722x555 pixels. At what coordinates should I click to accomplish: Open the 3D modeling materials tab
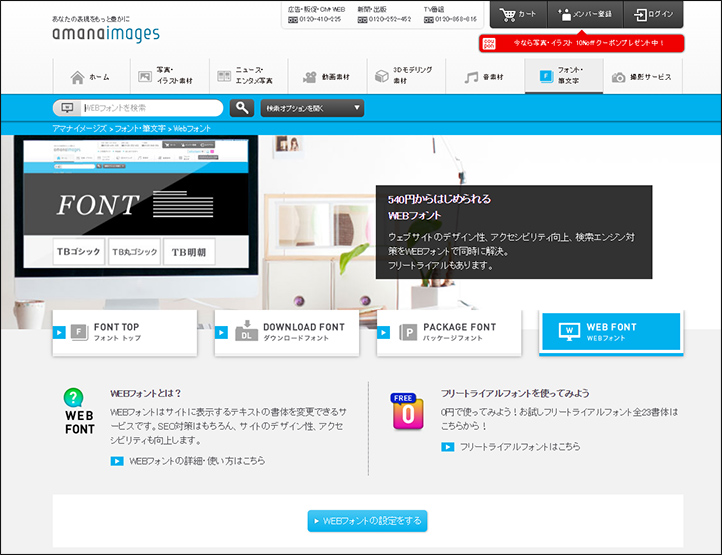406,76
